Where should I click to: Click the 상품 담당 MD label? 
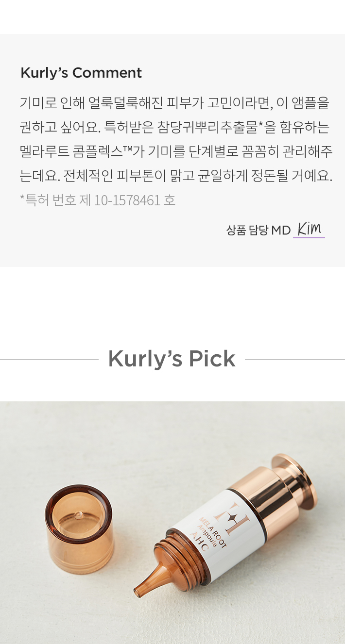(258, 230)
